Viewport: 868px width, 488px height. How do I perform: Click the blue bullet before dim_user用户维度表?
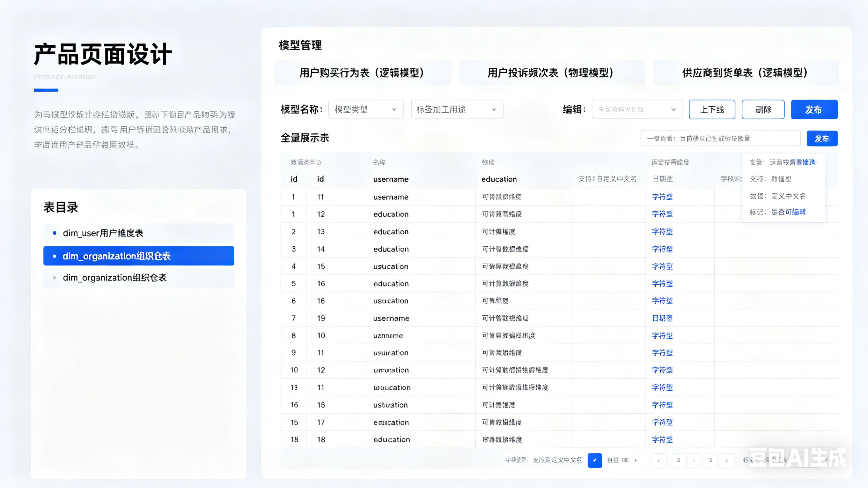click(x=55, y=233)
